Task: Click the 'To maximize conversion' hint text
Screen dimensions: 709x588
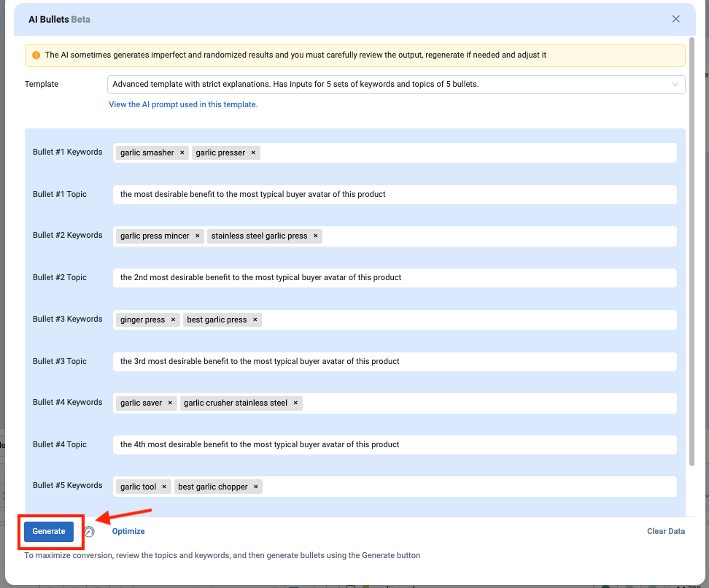Action: 222,555
